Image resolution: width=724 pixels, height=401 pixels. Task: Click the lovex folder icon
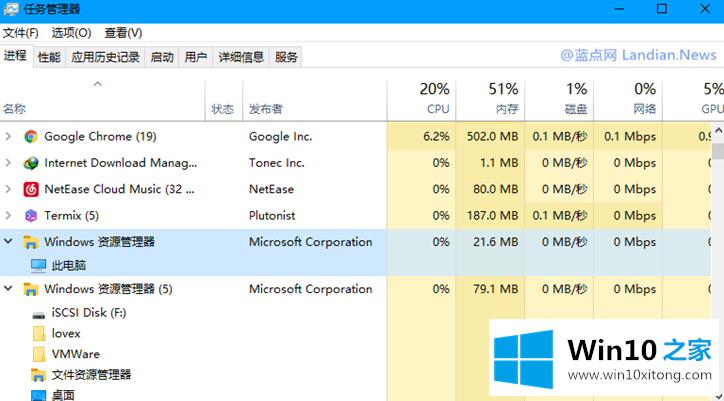click(39, 334)
